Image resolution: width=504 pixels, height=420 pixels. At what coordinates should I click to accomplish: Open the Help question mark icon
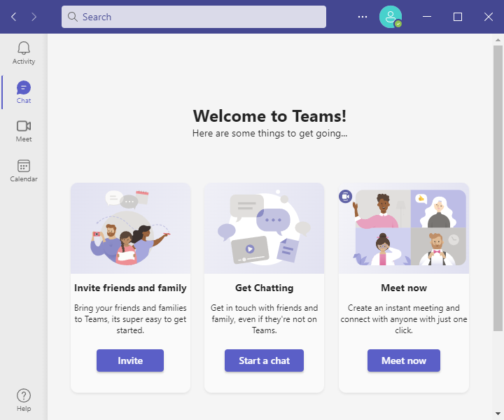tap(24, 395)
